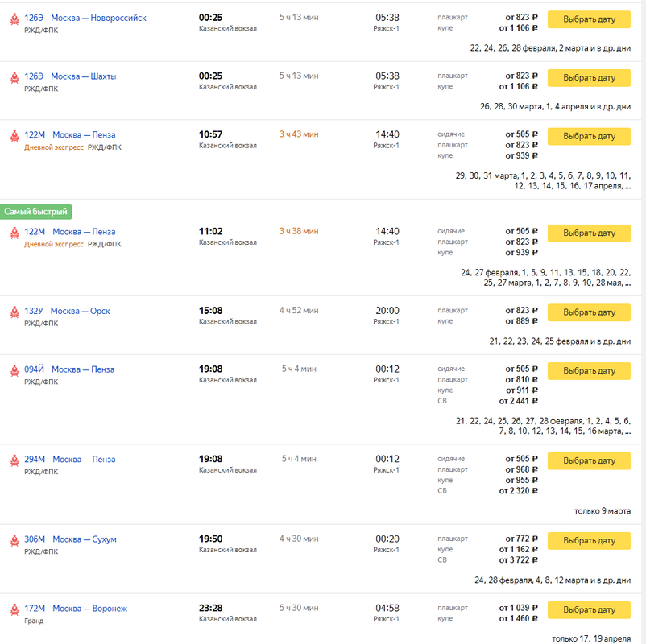Click СВ price 'от 3 722 ₽'
The width and height of the screenshot is (646, 644).
click(518, 559)
